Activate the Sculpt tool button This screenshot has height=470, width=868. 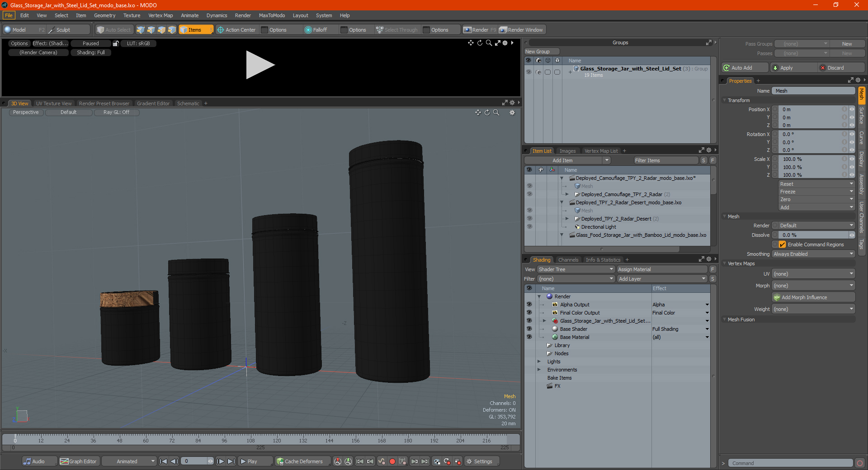coord(68,30)
